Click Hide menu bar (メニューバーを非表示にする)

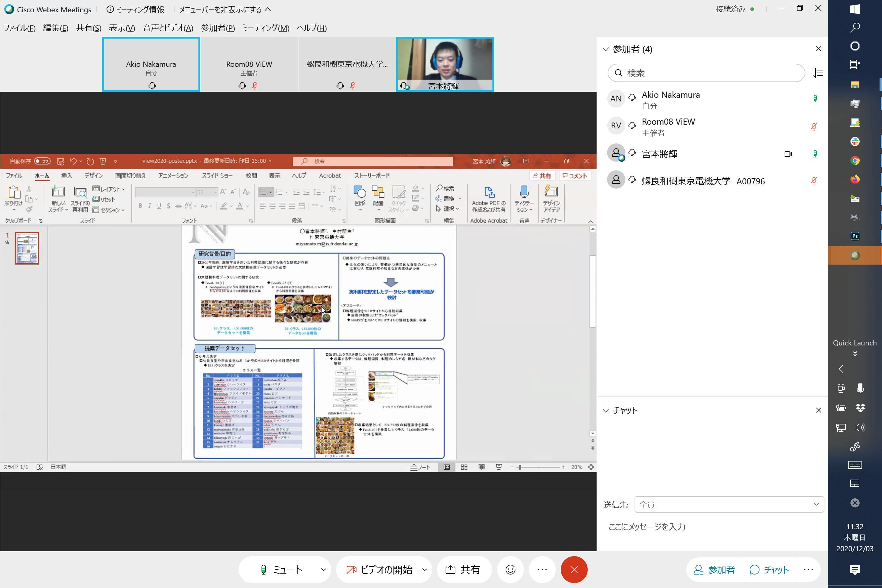(x=225, y=9)
